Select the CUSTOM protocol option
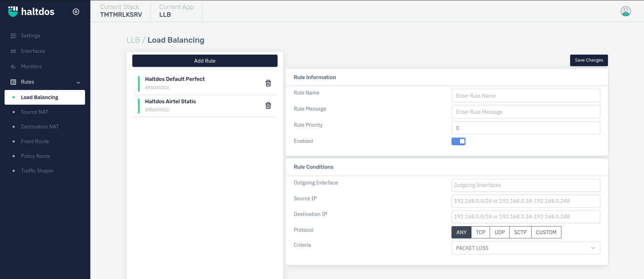Image resolution: width=644 pixels, height=279 pixels. 546,232
